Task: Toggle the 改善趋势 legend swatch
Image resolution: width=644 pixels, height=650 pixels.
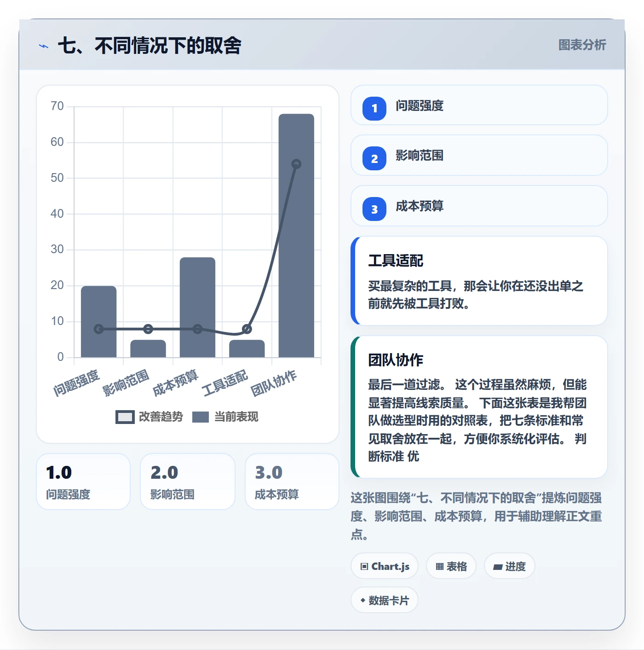Action: click(125, 417)
